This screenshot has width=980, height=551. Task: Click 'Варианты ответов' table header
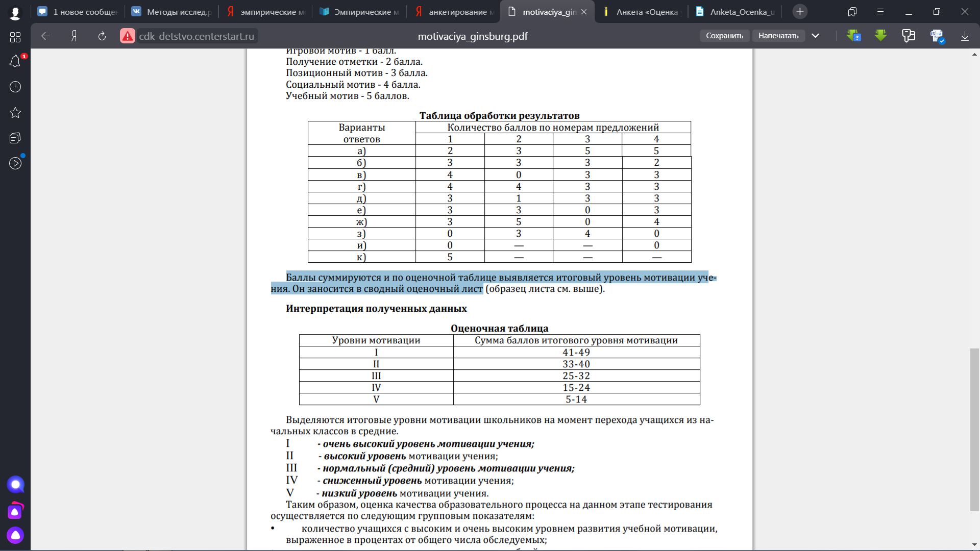[361, 133]
